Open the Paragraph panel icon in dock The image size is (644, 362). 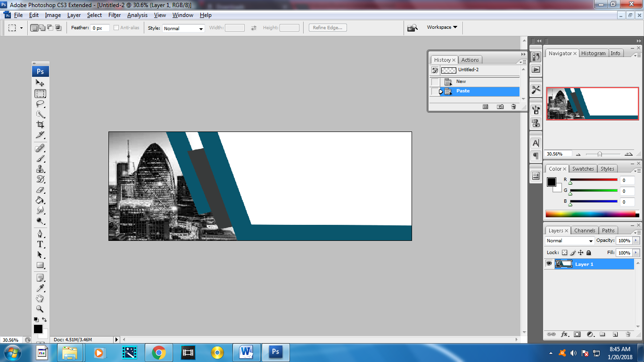[536, 156]
